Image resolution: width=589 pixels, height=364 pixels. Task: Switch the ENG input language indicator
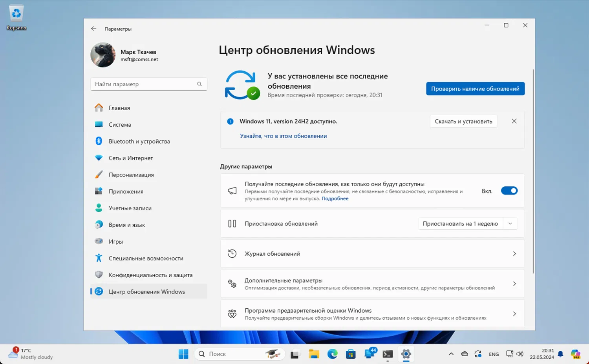click(494, 354)
